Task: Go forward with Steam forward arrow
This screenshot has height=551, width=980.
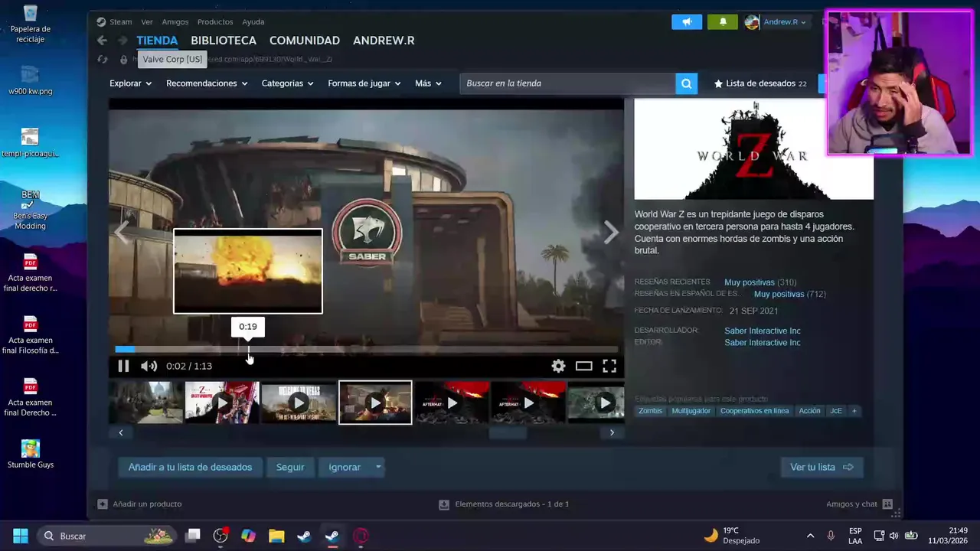Action: pos(121,41)
